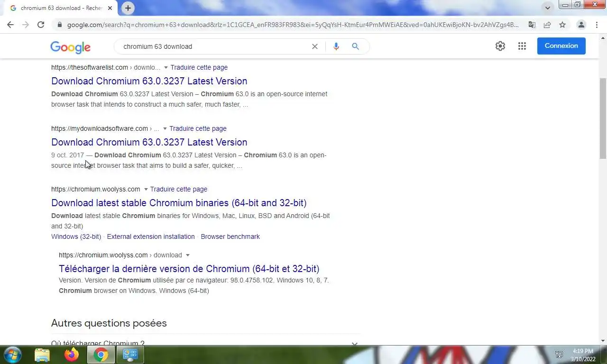
Task: Click the share page icon
Action: 547,25
